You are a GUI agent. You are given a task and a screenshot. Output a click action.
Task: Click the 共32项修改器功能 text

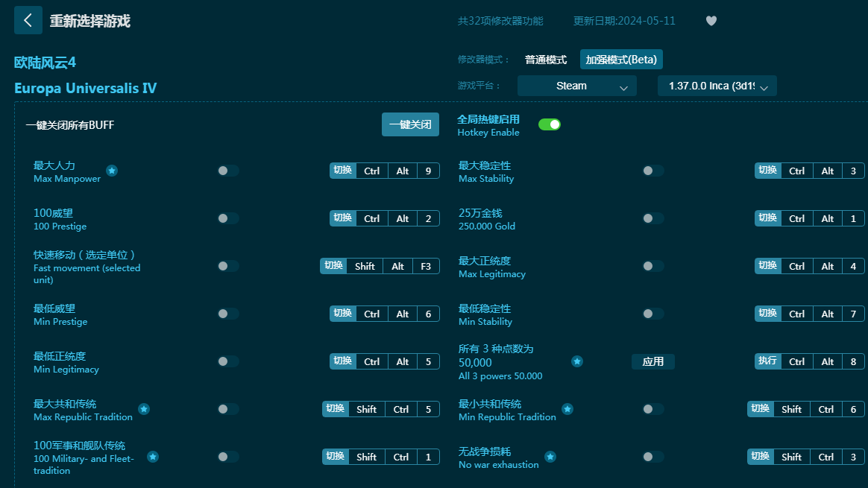coord(500,21)
